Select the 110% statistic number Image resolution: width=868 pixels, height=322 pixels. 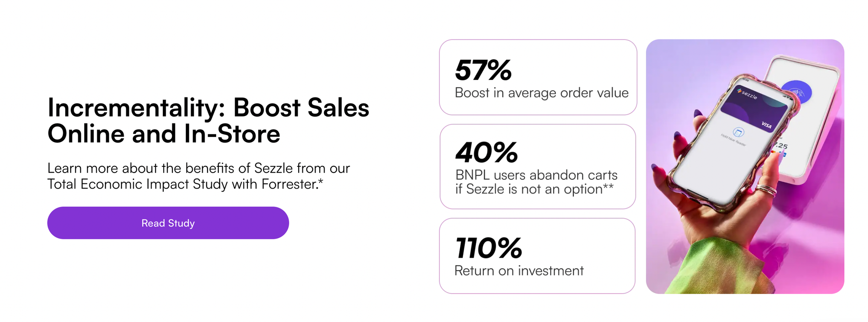[x=488, y=248]
